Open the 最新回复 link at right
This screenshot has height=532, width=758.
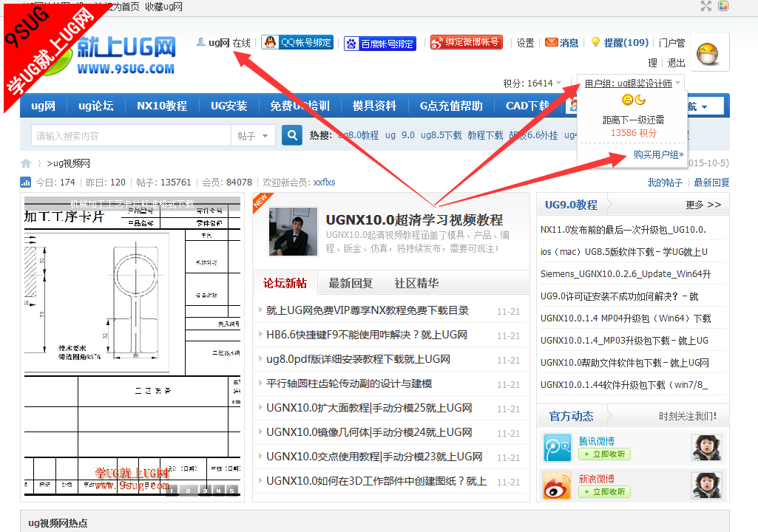coord(711,183)
